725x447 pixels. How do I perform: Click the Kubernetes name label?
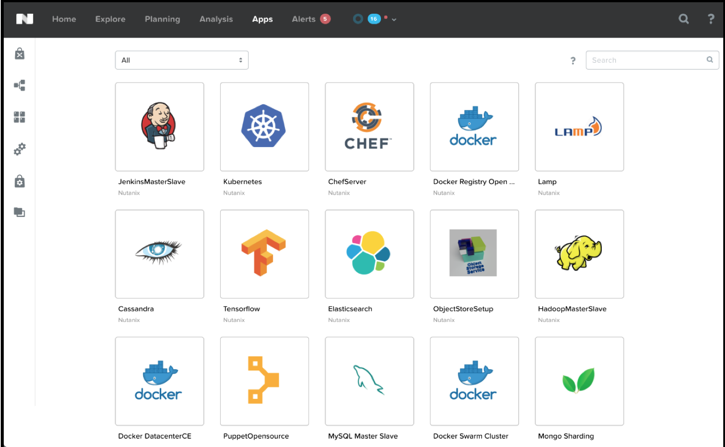pos(242,182)
